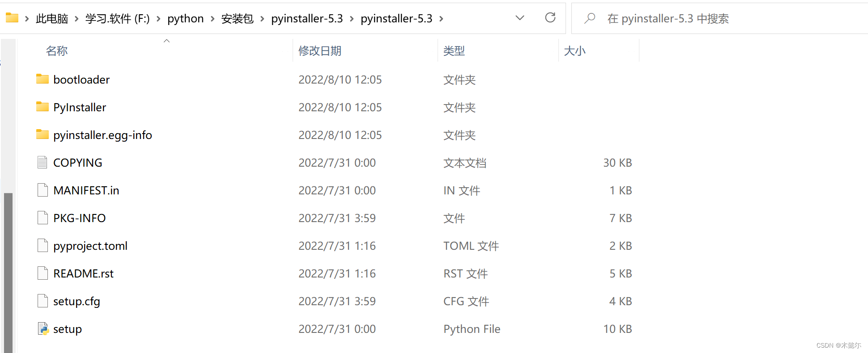Navigate to 此电脑 in the breadcrumb
The image size is (868, 353).
(52, 18)
